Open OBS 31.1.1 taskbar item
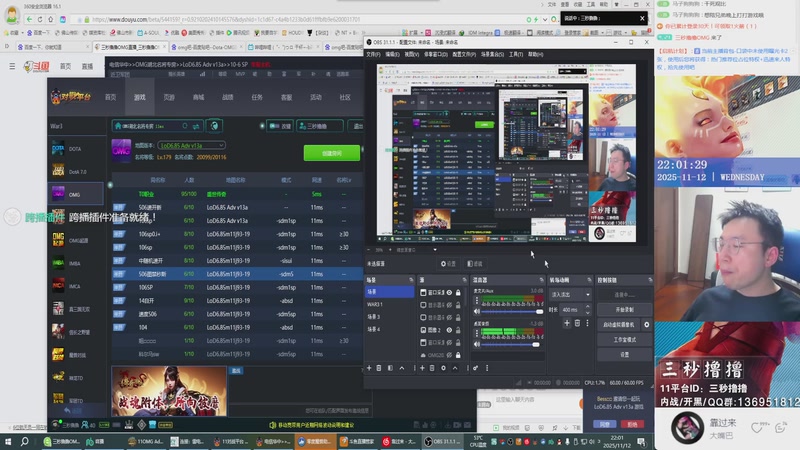 [443, 441]
